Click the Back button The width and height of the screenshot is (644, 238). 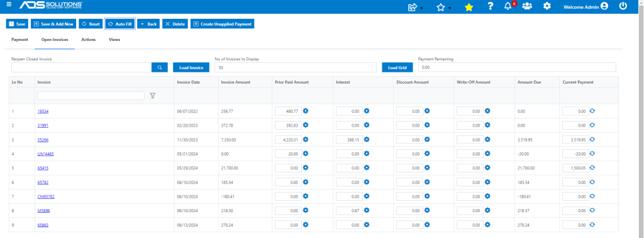coord(148,24)
